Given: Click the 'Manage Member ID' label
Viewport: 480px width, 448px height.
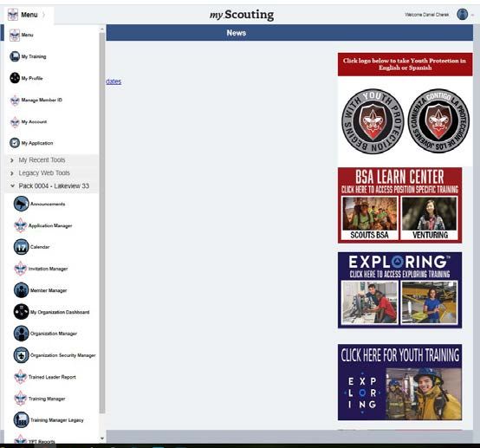Looking at the screenshot, I should point(42,101).
